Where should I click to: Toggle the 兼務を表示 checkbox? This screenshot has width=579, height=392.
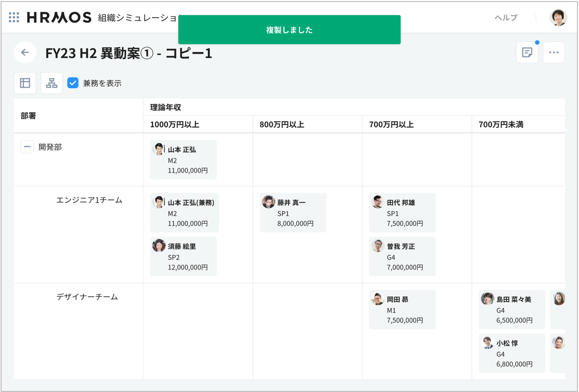click(73, 83)
